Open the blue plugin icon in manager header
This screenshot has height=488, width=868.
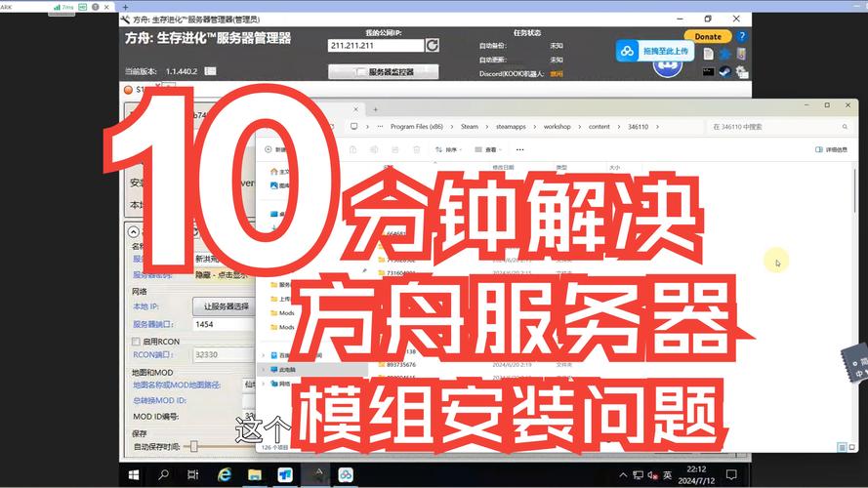724,54
